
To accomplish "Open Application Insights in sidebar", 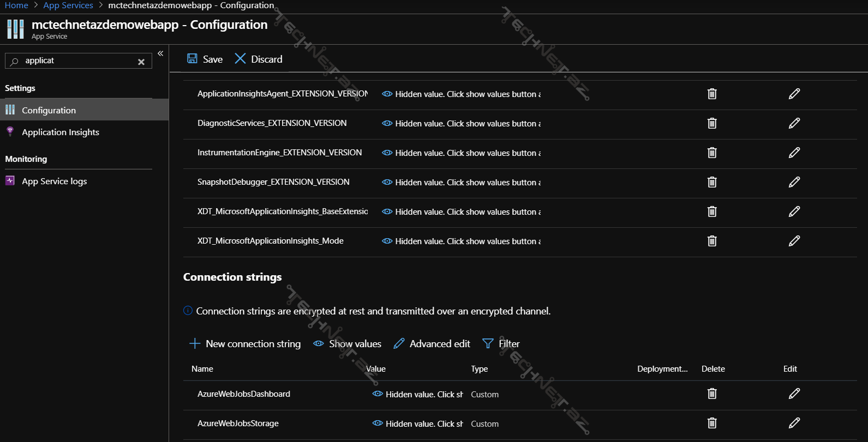I will click(x=60, y=132).
